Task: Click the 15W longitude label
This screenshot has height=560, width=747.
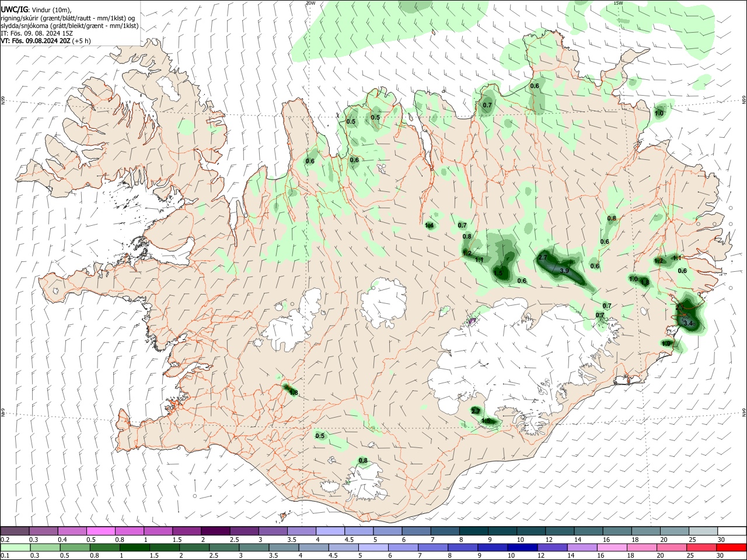Action: tap(618, 3)
